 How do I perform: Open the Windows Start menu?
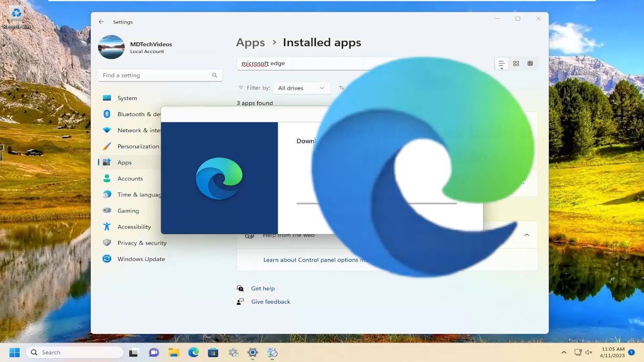(x=14, y=352)
